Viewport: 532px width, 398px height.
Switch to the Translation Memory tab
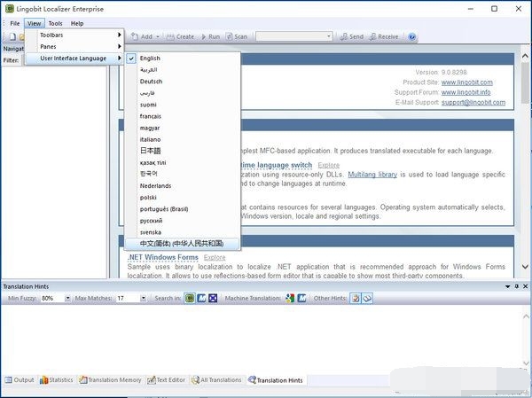[x=110, y=379]
